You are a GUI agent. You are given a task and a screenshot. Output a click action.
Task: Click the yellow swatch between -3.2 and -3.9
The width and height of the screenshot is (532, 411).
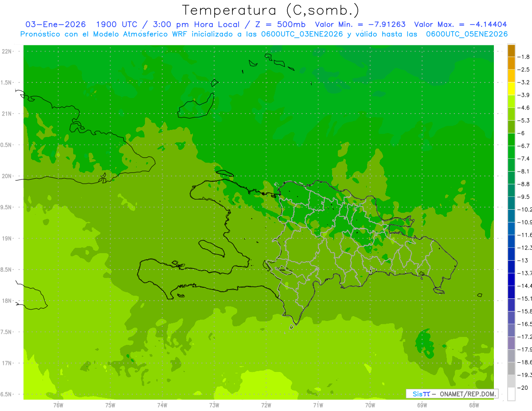tap(511, 89)
